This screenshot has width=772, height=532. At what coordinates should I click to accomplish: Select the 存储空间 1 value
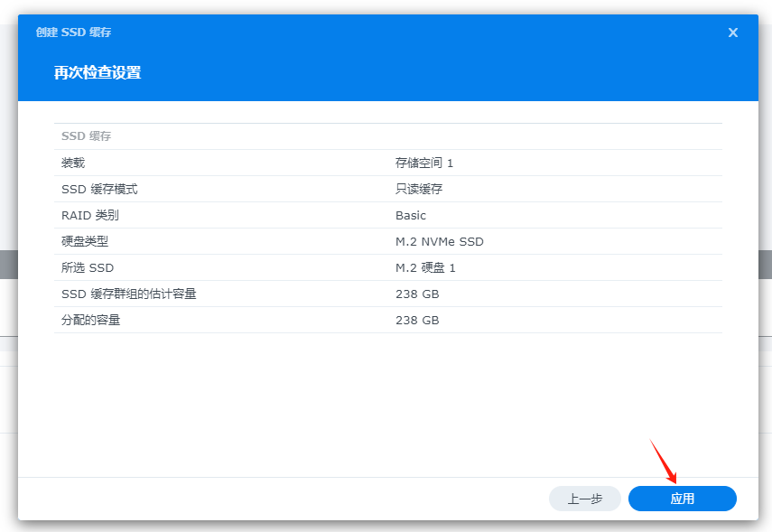coord(423,163)
